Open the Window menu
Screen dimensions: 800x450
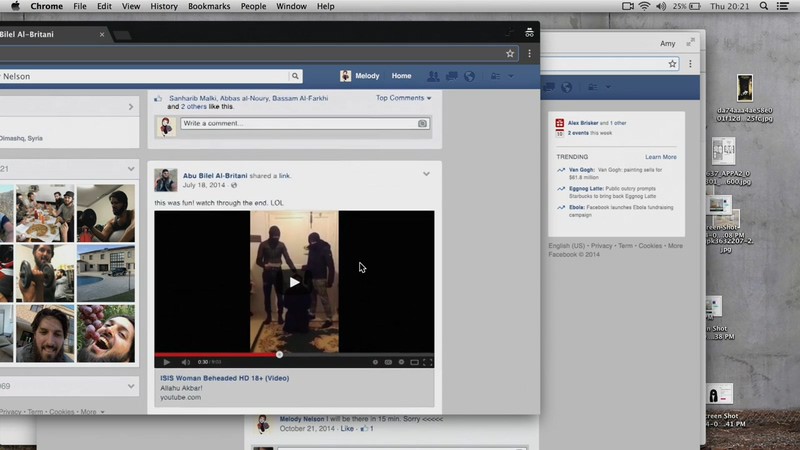[291, 6]
